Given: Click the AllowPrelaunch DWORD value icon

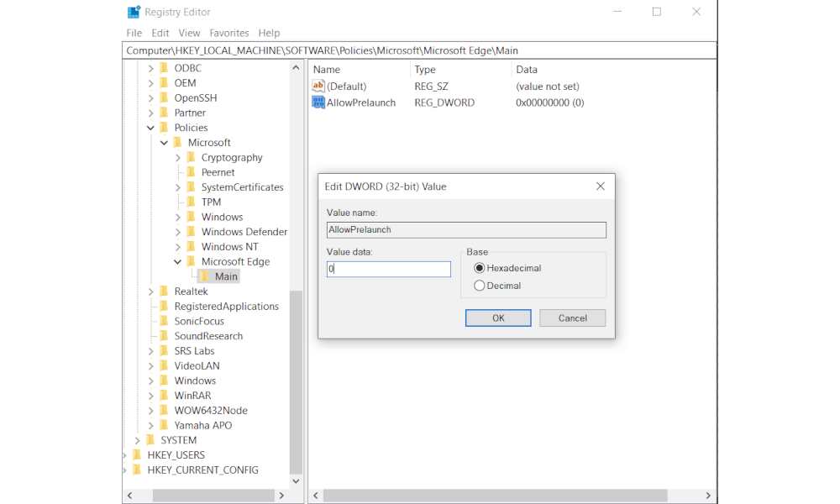Looking at the screenshot, I should (x=318, y=102).
